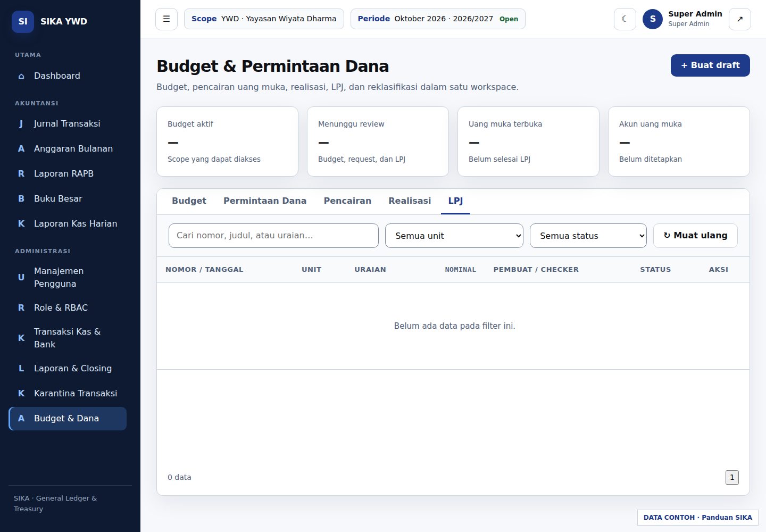This screenshot has width=766, height=532.
Task: Click the Super Admin avatar
Action: pos(653,19)
